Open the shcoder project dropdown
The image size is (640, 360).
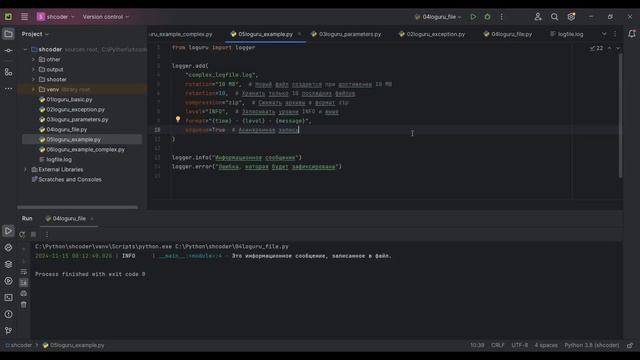point(56,17)
